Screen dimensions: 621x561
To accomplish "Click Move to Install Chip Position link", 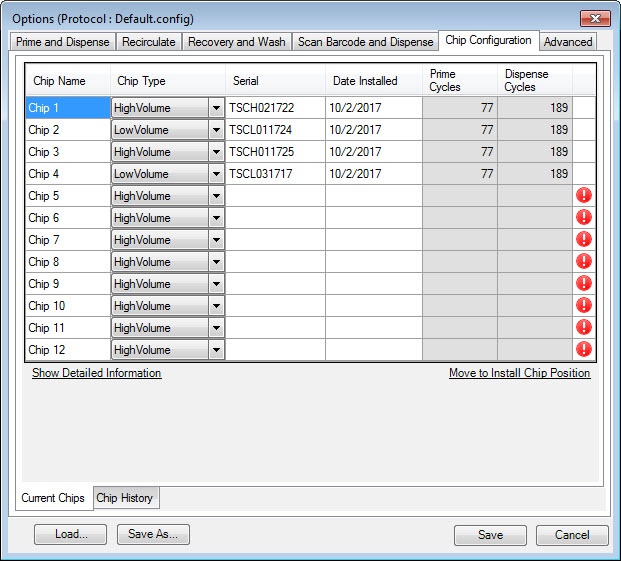I will (519, 373).
